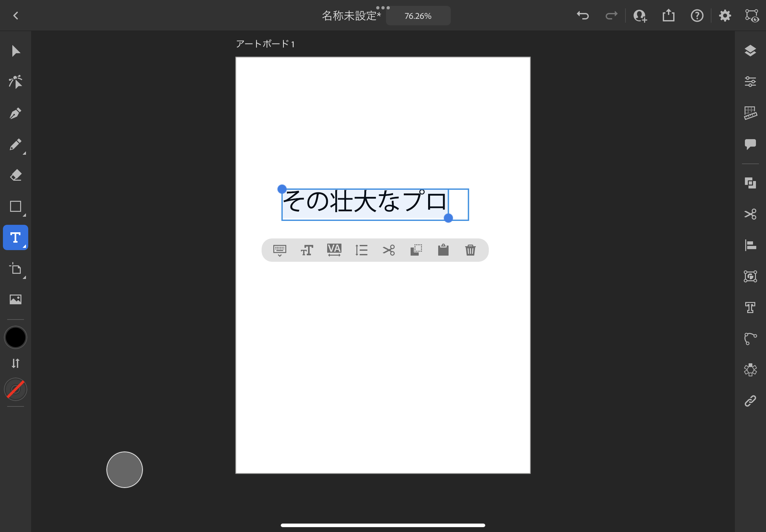The height and width of the screenshot is (532, 766).
Task: Tap the touch shortcut circle
Action: click(x=124, y=469)
